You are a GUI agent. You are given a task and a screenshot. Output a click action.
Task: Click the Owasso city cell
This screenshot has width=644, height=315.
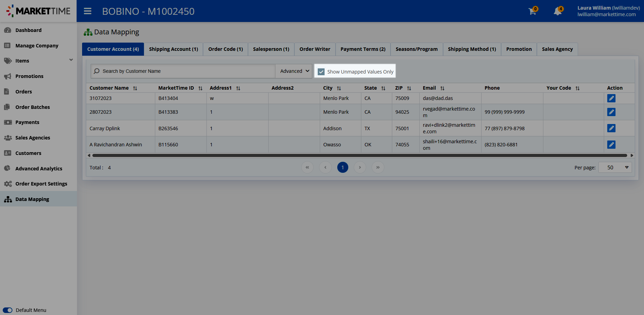(340, 145)
